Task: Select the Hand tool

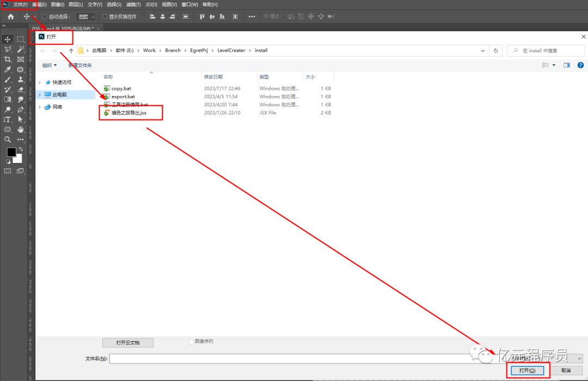Action: [x=21, y=130]
